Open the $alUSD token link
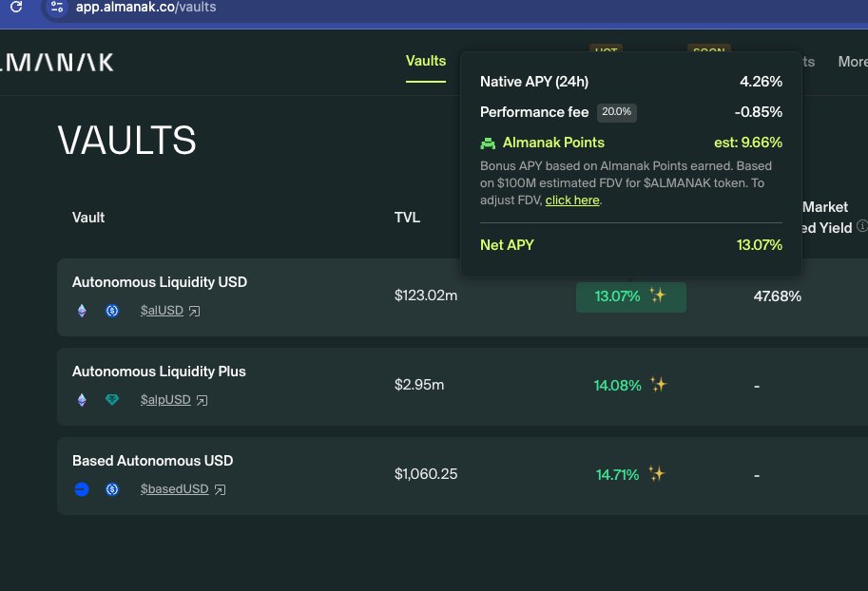The height and width of the screenshot is (591, 868). point(162,311)
